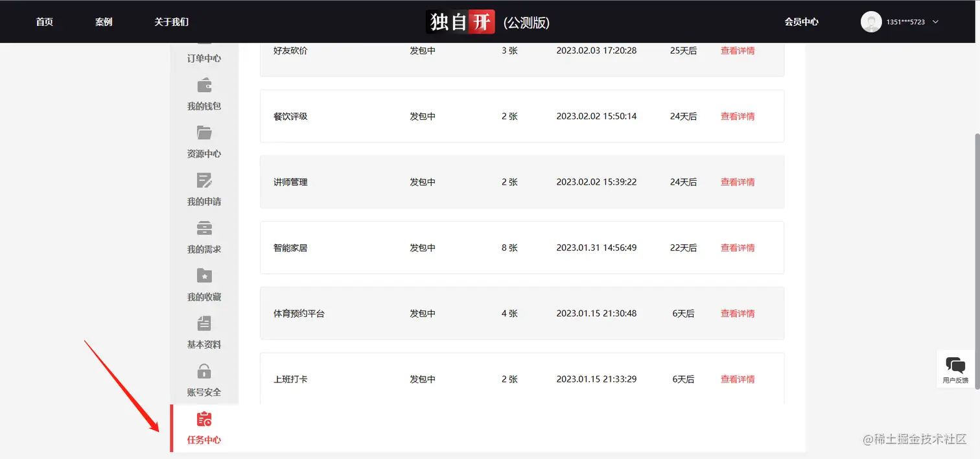Click 8 张 in 智能家居 row

point(509,248)
